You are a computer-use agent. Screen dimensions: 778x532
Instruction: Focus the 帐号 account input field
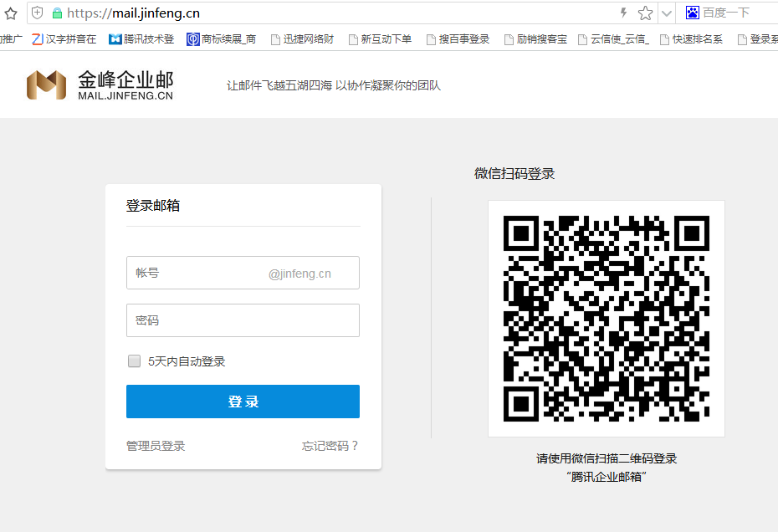(x=197, y=273)
